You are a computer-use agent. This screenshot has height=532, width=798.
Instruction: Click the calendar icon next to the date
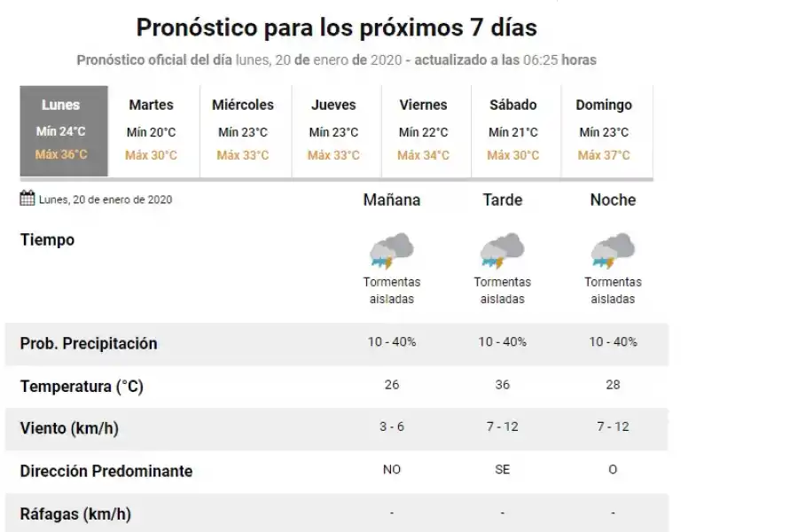pos(27,199)
